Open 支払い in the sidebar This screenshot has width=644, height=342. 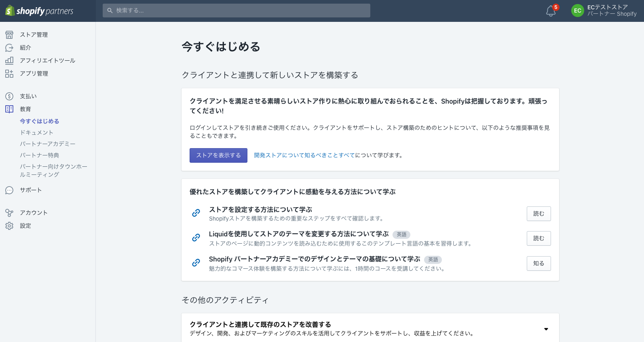point(28,96)
